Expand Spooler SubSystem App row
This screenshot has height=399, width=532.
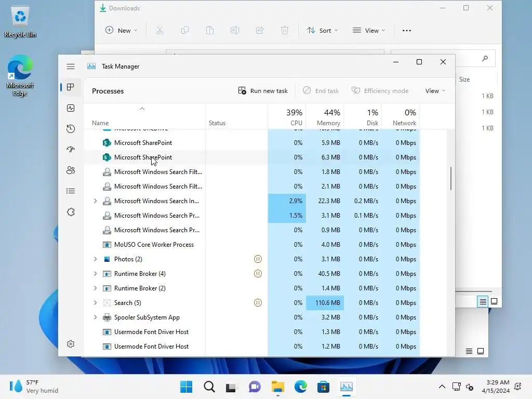tap(96, 317)
